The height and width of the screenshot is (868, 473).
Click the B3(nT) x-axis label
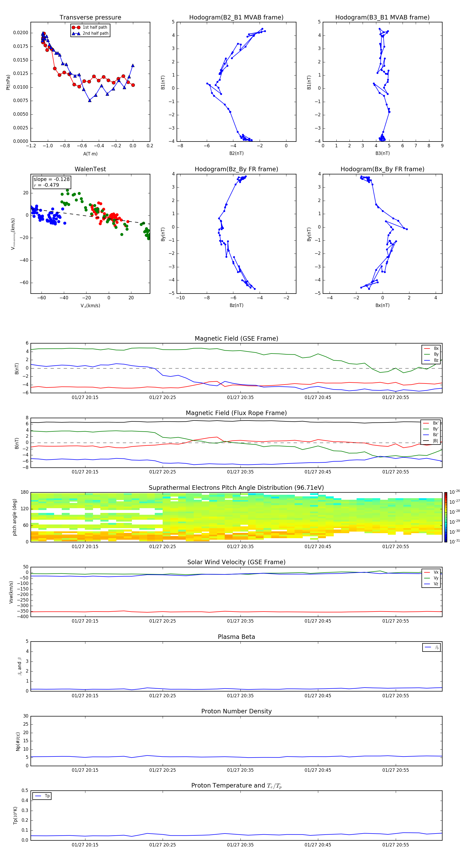(x=382, y=153)
